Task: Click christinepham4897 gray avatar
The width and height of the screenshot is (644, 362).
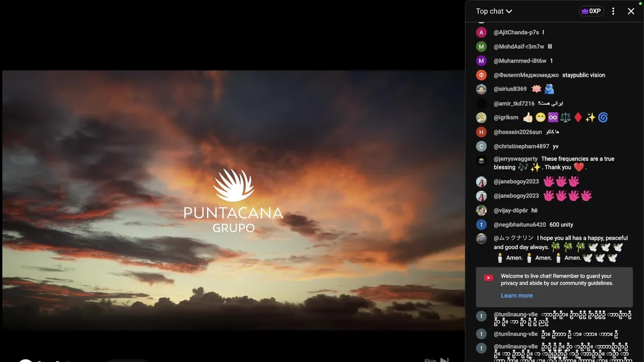Action: pyautogui.click(x=481, y=146)
